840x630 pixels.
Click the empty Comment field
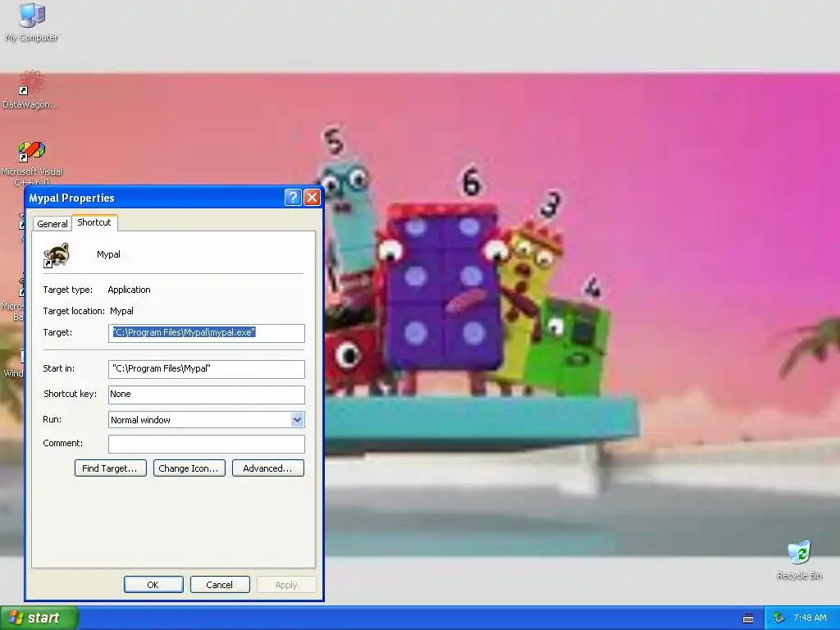tap(206, 444)
